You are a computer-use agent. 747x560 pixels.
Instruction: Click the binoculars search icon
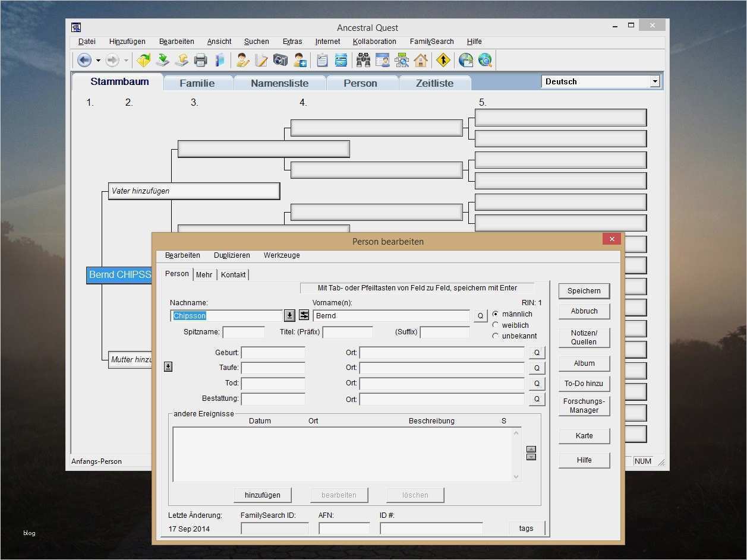coord(363,60)
